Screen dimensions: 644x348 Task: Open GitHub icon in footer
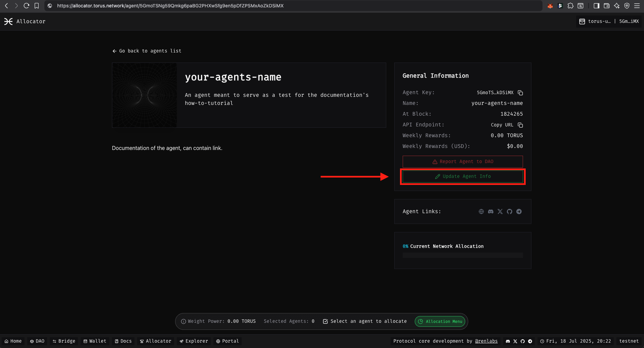coord(523,341)
